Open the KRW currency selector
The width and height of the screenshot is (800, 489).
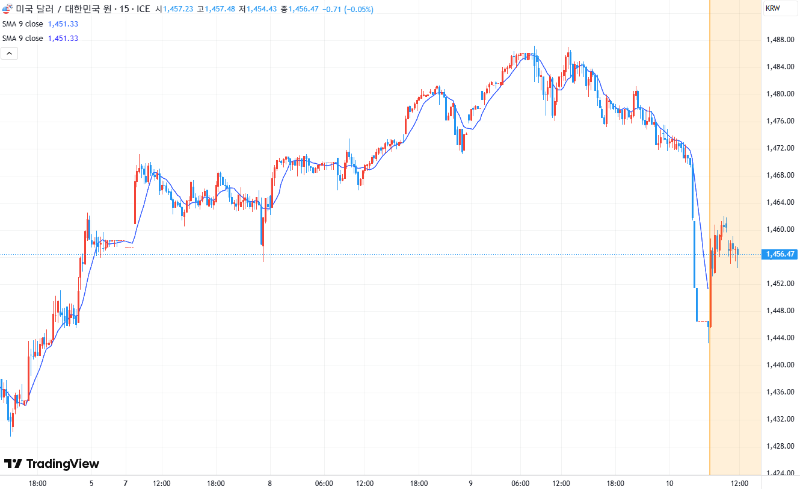(772, 8)
